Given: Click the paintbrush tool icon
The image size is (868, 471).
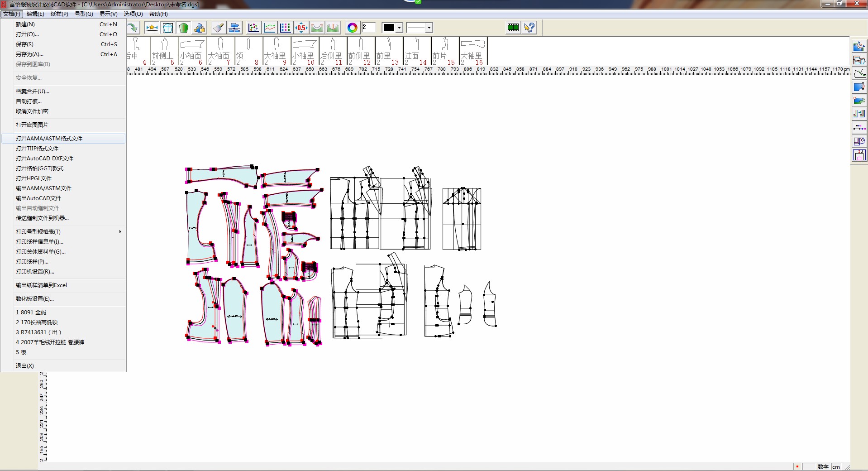Looking at the screenshot, I should click(x=219, y=28).
